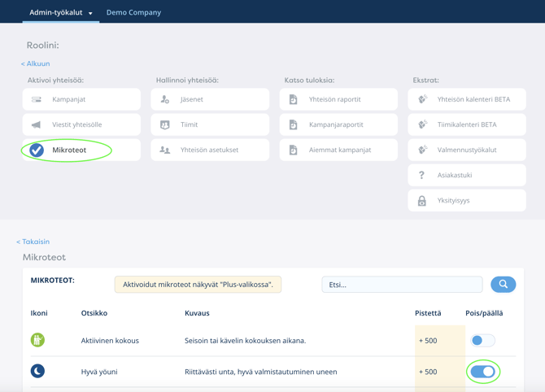Open Yhteisön asetukset
Image resolution: width=545 pixels, height=392 pixels.
pos(210,150)
